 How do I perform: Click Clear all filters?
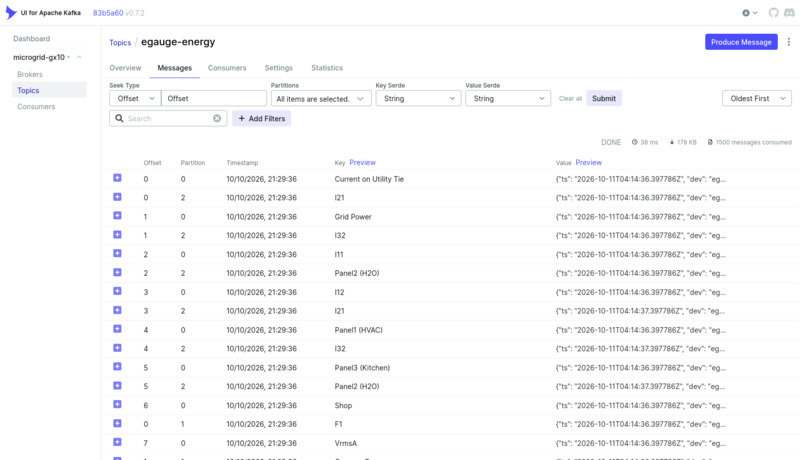pyautogui.click(x=570, y=99)
